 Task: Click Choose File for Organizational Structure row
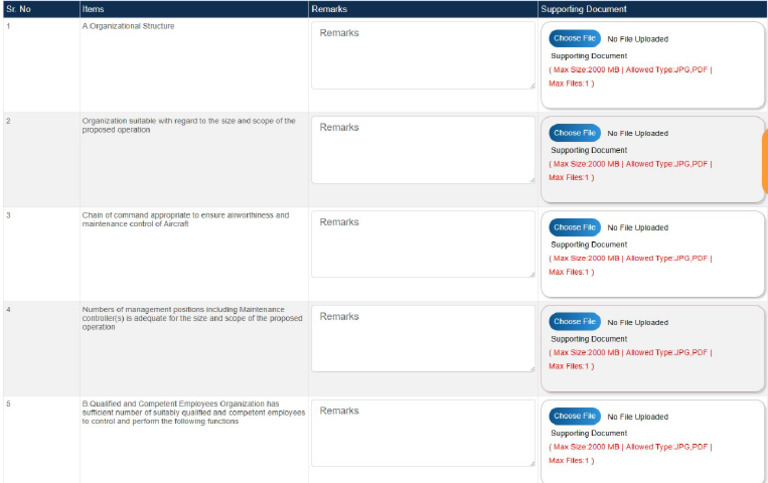pyautogui.click(x=575, y=38)
